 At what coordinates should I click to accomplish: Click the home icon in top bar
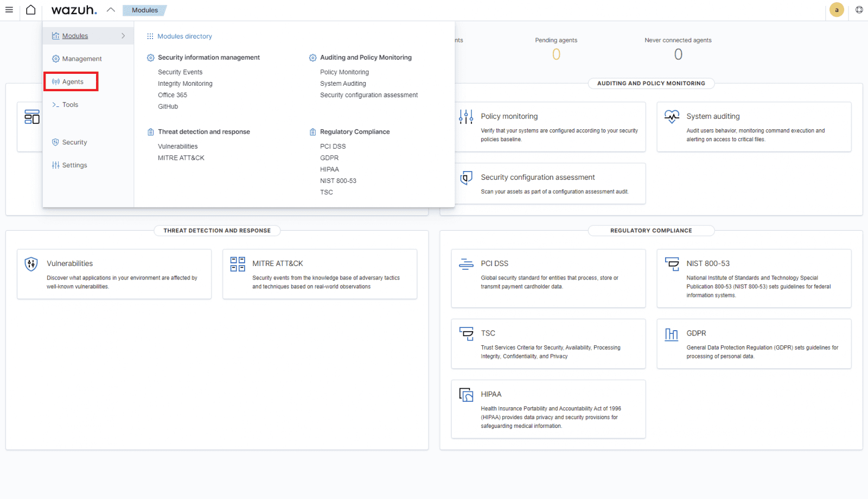(x=31, y=10)
